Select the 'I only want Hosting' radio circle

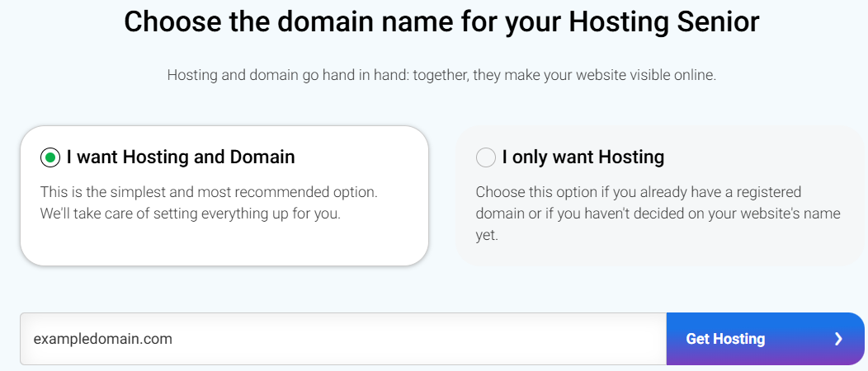pyautogui.click(x=486, y=157)
